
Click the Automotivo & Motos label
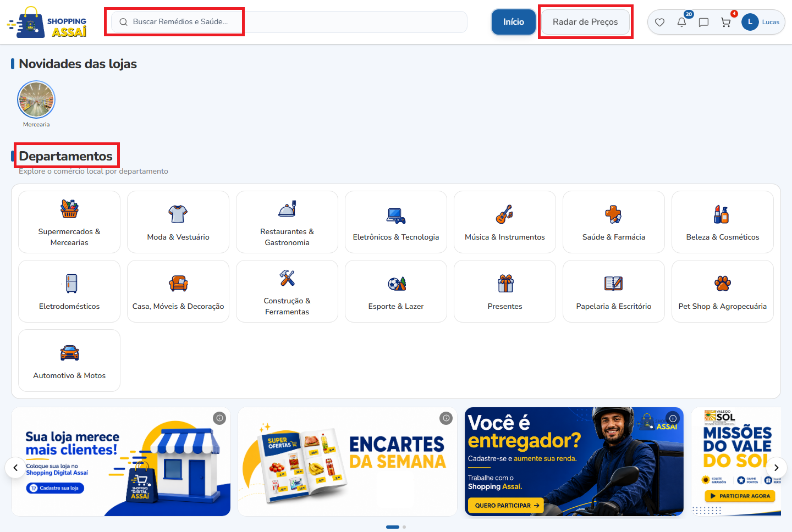click(69, 375)
